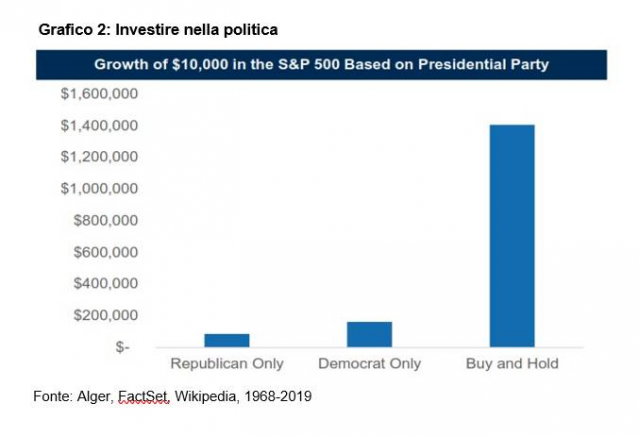The height and width of the screenshot is (437, 639).
Task: Click the $600,000 axis label
Action: (x=106, y=252)
